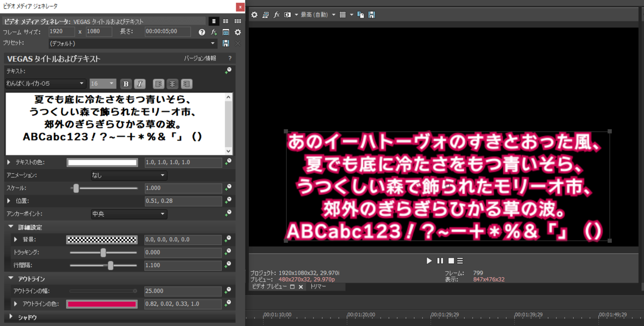Align text left
Image resolution: width=644 pixels, height=326 pixels.
[x=158, y=84]
